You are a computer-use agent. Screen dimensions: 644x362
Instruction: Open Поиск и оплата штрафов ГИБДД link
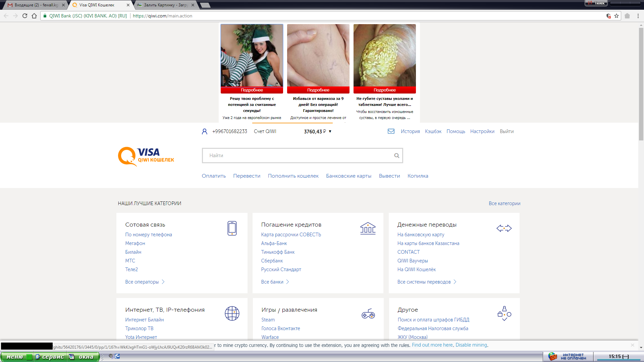coord(433,320)
